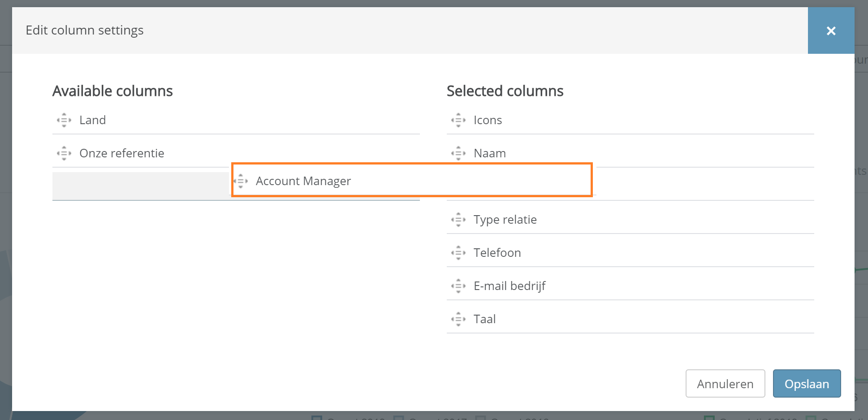
Task: Select the Account Manager column label
Action: click(x=303, y=181)
